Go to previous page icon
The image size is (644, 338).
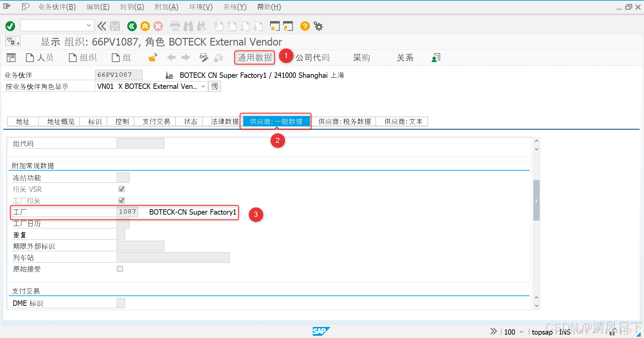click(x=232, y=26)
